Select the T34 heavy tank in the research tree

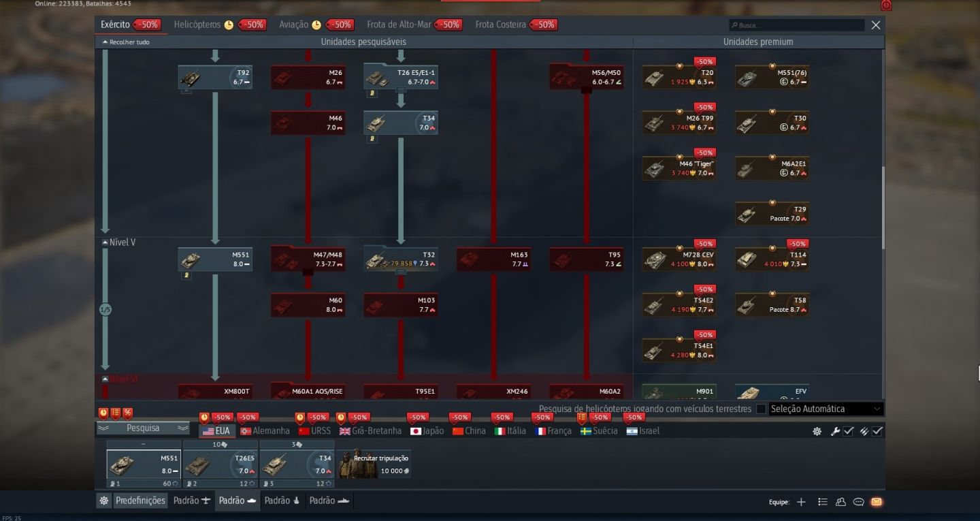(x=401, y=123)
